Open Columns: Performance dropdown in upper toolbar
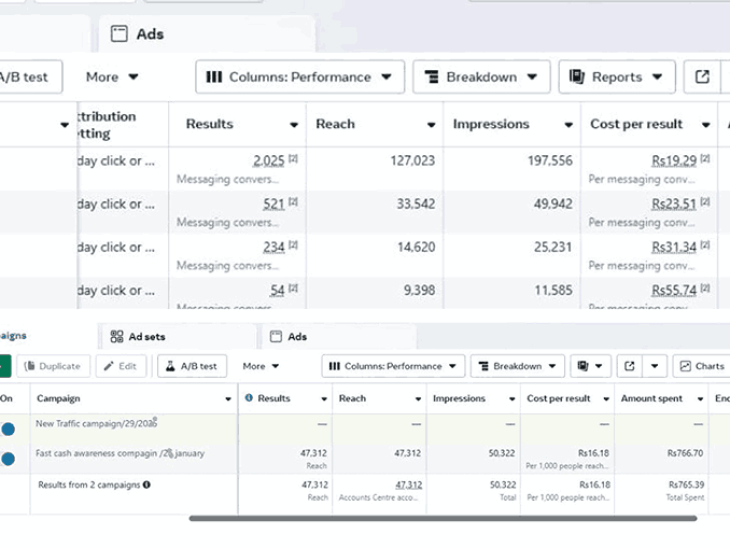The width and height of the screenshot is (730, 548). pos(300,77)
